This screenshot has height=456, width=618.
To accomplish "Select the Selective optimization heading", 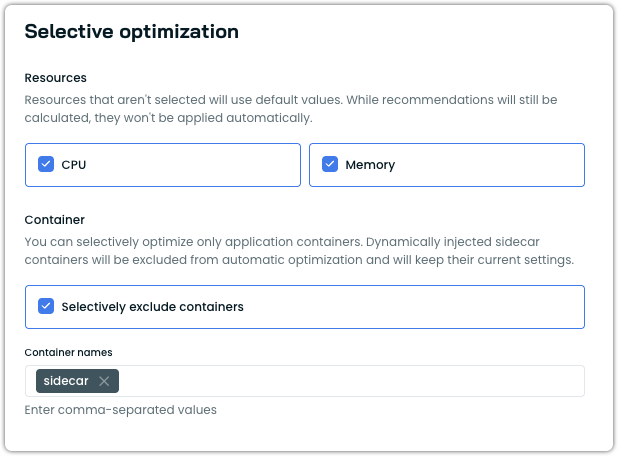I will pos(131,31).
